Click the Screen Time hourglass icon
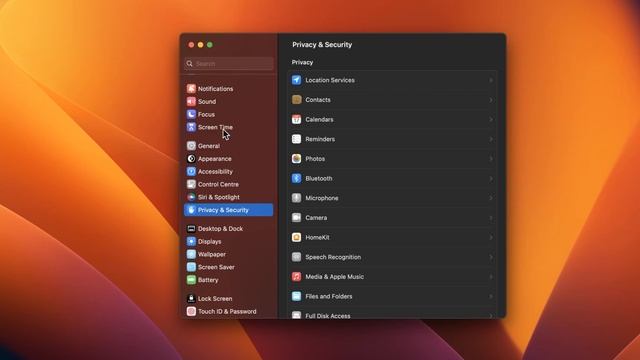 191,127
